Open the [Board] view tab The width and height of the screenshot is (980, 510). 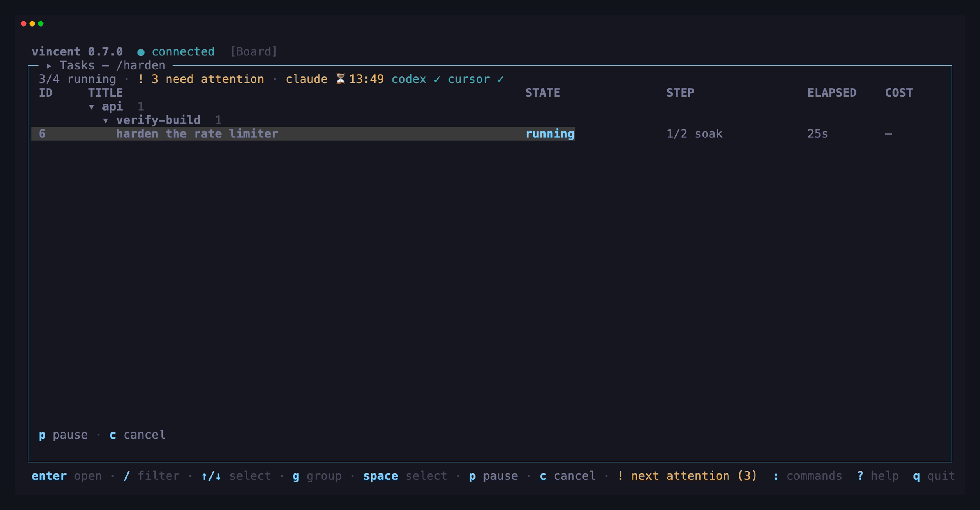[254, 52]
